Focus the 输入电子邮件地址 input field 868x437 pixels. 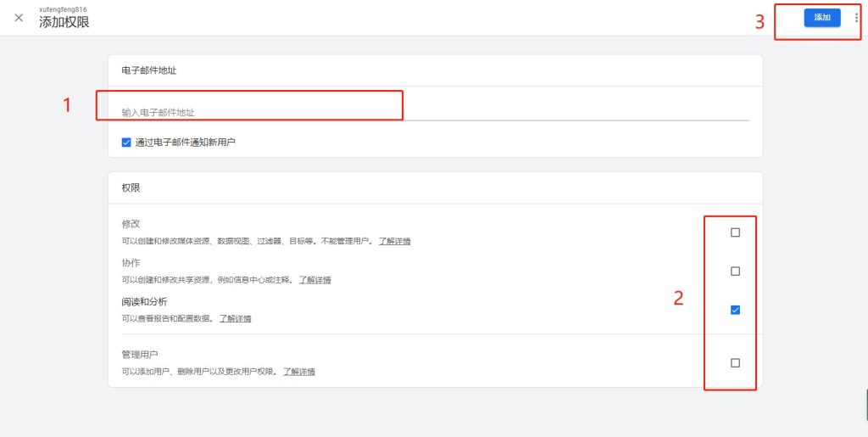click(424, 112)
